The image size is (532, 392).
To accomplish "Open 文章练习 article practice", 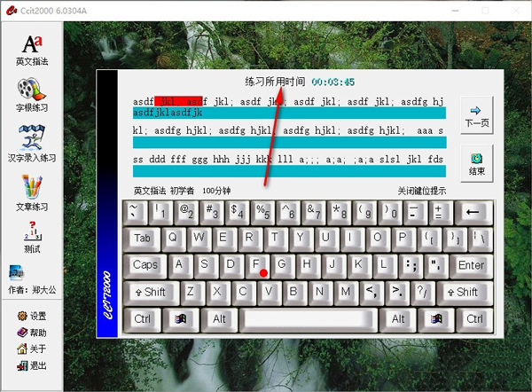I will [x=32, y=192].
